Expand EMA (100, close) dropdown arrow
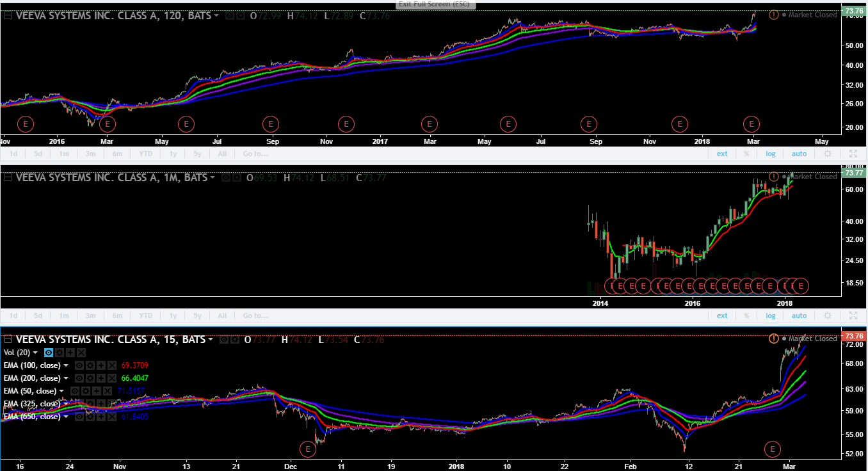This screenshot has height=471, width=868. [x=66, y=365]
